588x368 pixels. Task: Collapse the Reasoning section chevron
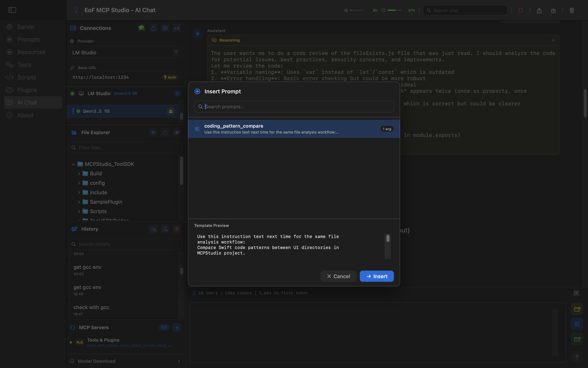click(x=553, y=40)
